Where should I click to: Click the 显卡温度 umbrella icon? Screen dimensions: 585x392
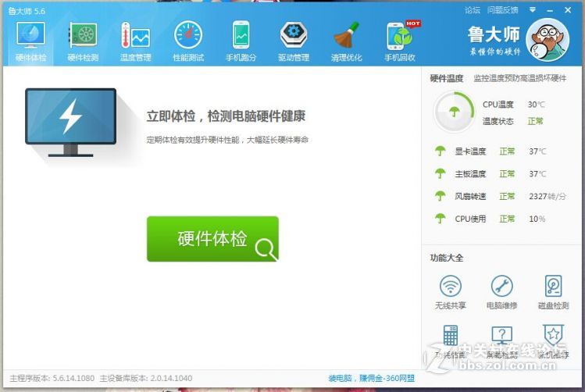coord(441,151)
